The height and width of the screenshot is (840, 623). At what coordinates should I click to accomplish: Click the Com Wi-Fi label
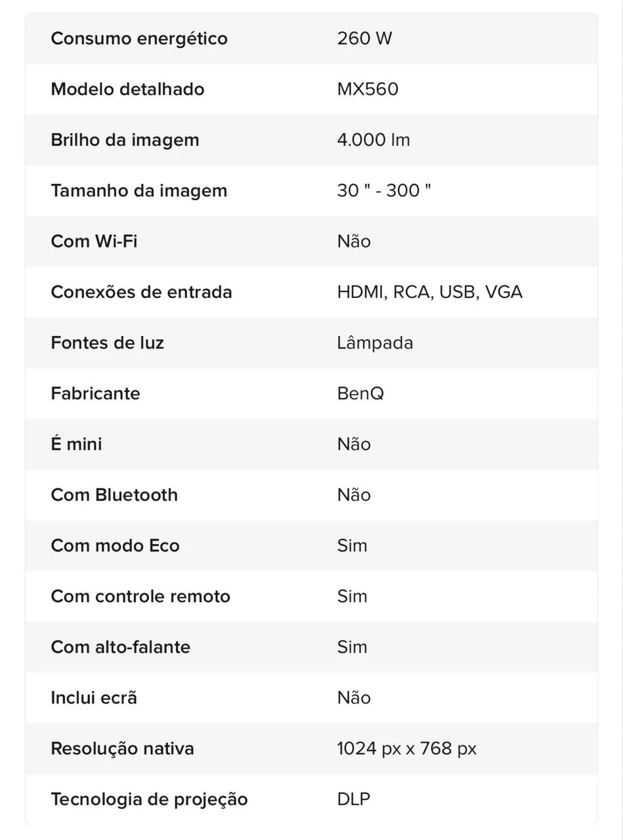[94, 241]
